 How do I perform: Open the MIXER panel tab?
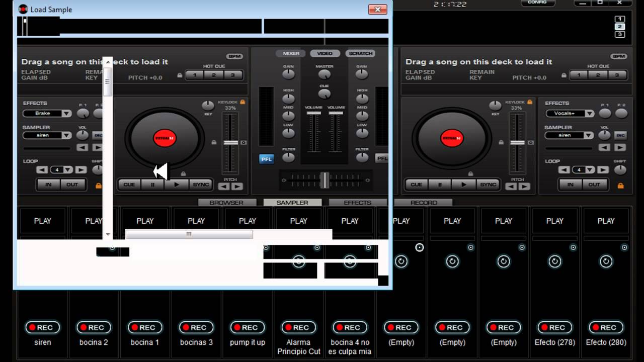pos(291,53)
